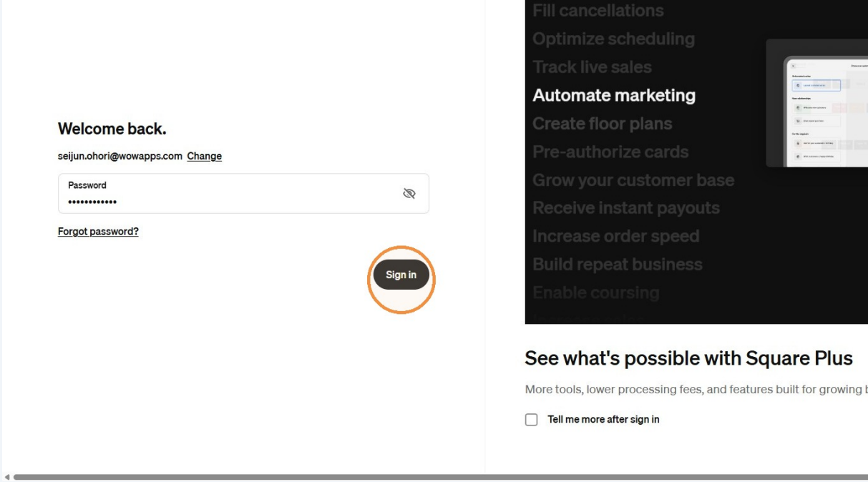Pick Receive instant payouts feature

point(626,208)
